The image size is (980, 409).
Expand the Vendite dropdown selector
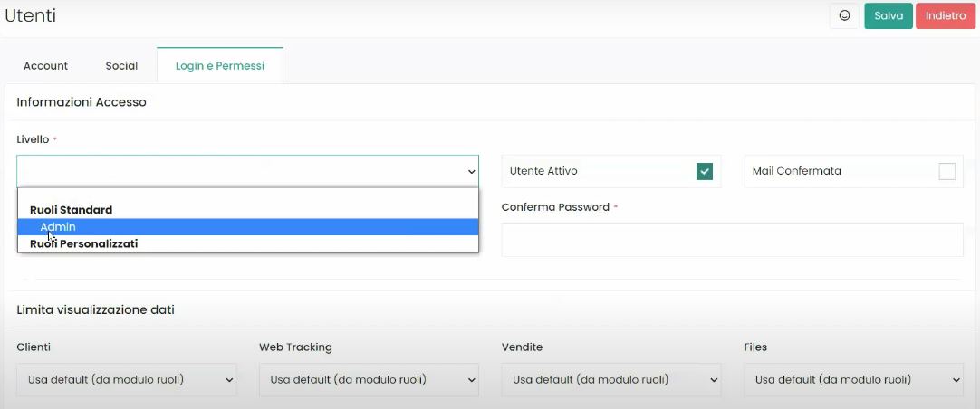pyautogui.click(x=610, y=380)
